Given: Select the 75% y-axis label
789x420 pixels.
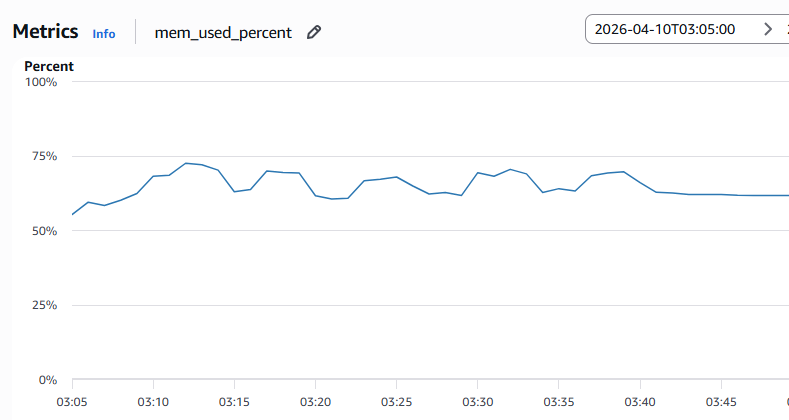Looking at the screenshot, I should (44, 157).
